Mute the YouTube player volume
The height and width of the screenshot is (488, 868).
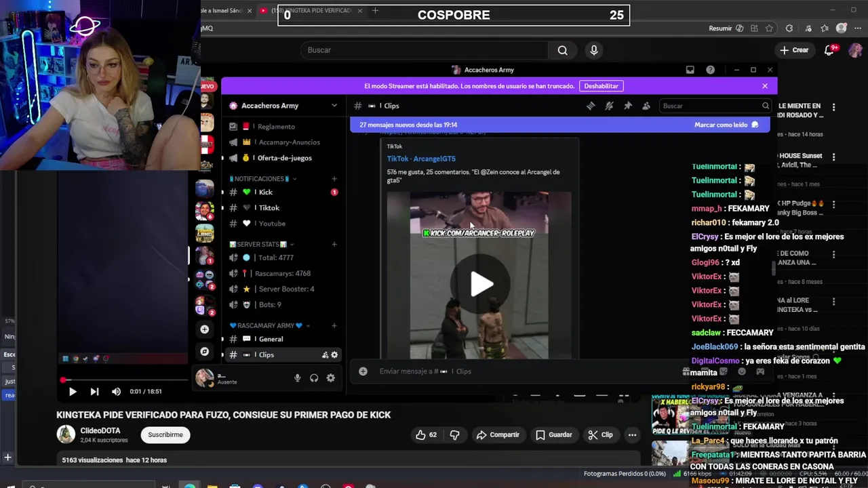(116, 391)
